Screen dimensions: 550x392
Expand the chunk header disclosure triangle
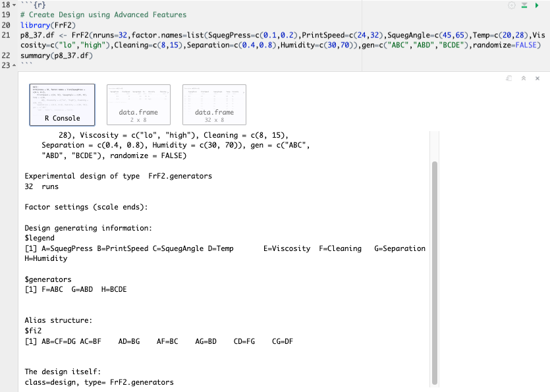point(13,4)
